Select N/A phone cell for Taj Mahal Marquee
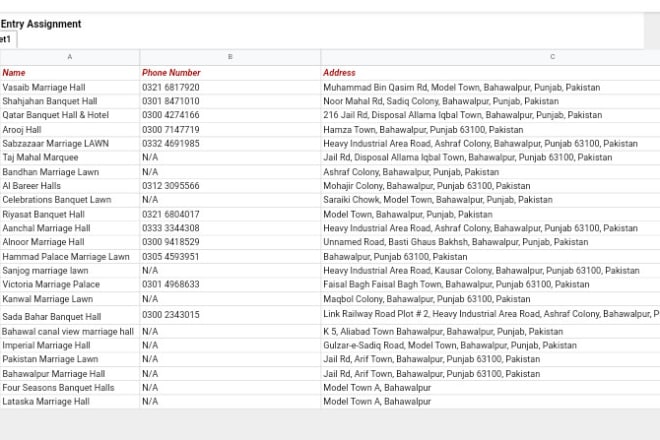 (x=230, y=157)
